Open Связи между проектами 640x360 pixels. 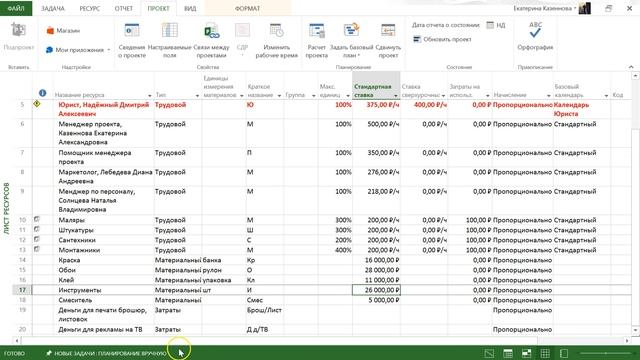[211, 41]
